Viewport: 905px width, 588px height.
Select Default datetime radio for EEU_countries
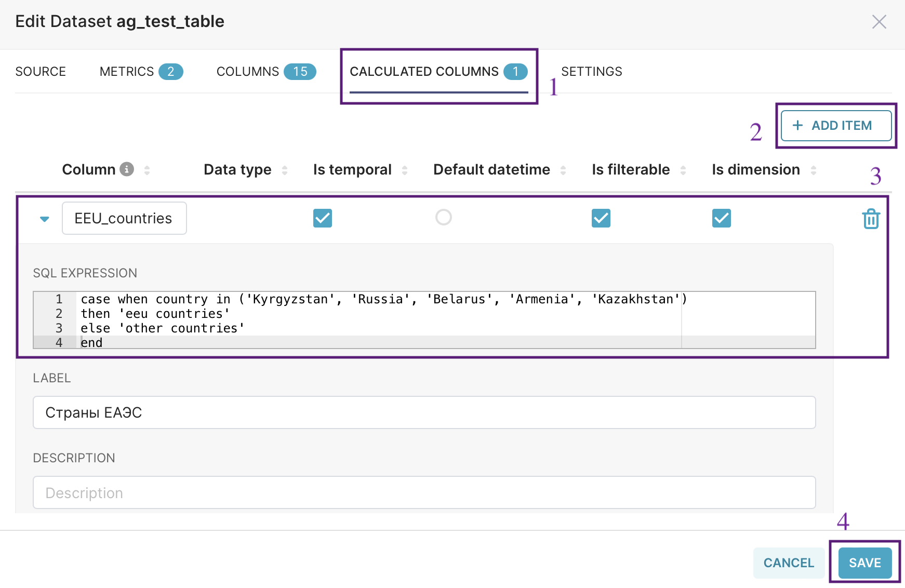point(444,217)
